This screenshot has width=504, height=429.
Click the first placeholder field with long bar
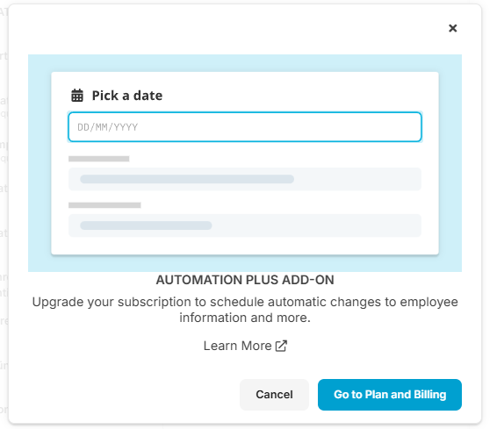pyautogui.click(x=245, y=179)
